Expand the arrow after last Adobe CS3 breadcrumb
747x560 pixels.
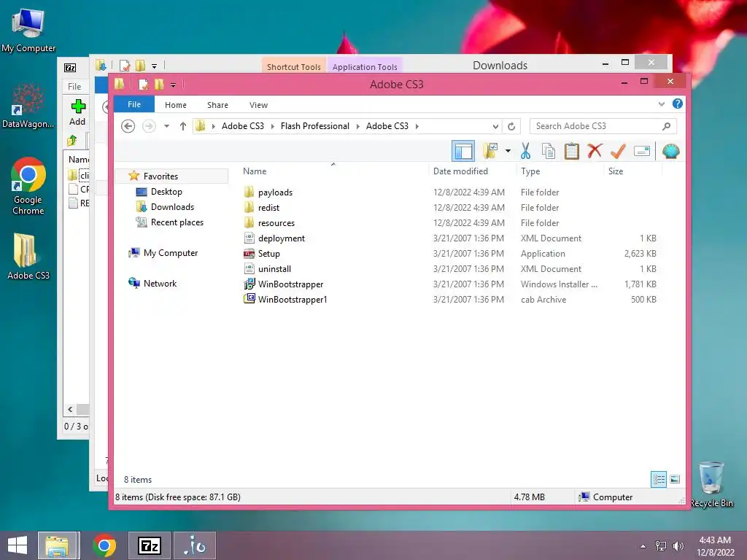point(417,126)
